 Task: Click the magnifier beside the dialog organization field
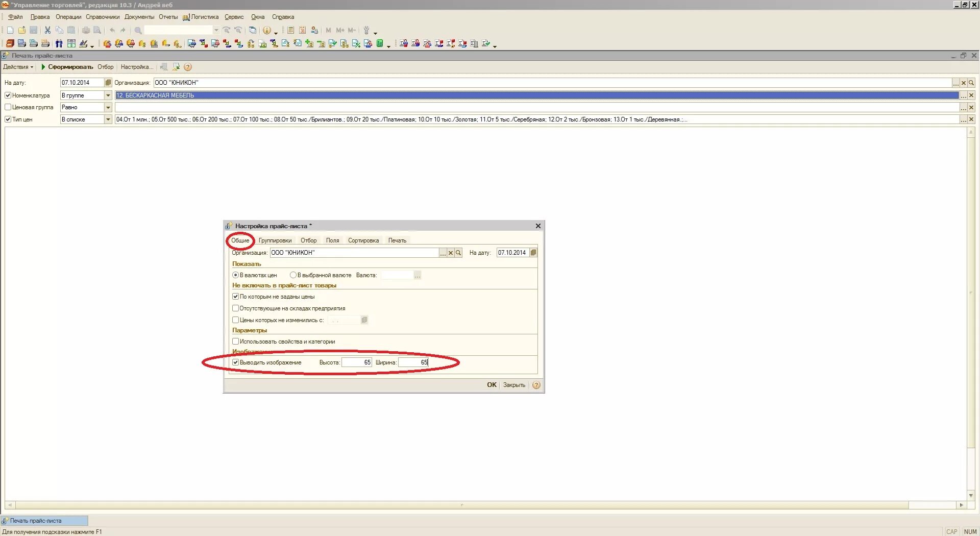[458, 253]
